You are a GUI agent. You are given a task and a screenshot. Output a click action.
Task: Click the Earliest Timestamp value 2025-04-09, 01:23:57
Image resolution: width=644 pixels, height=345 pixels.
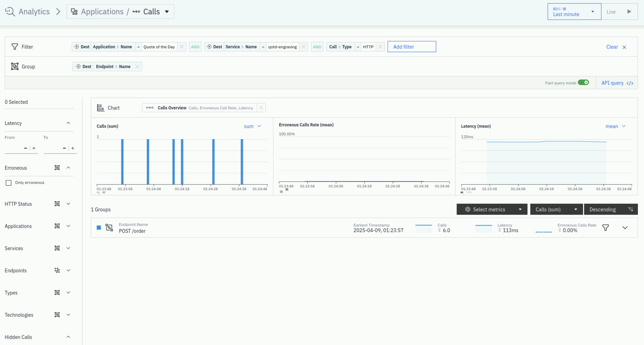[x=378, y=230]
